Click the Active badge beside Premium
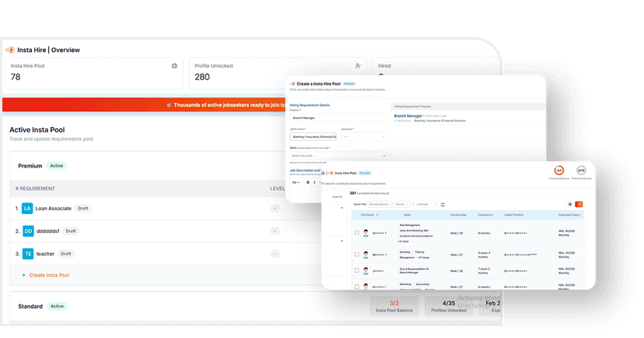The image size is (644, 338). (x=56, y=166)
